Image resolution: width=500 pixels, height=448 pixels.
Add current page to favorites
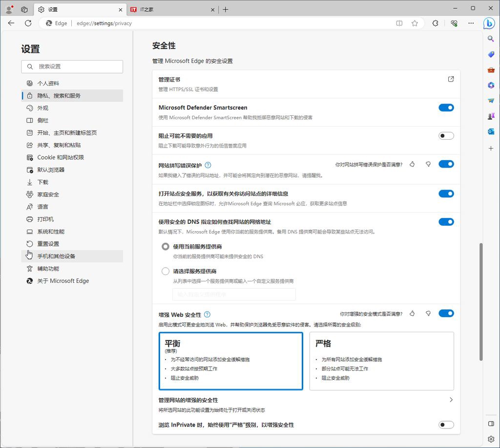[x=414, y=23]
